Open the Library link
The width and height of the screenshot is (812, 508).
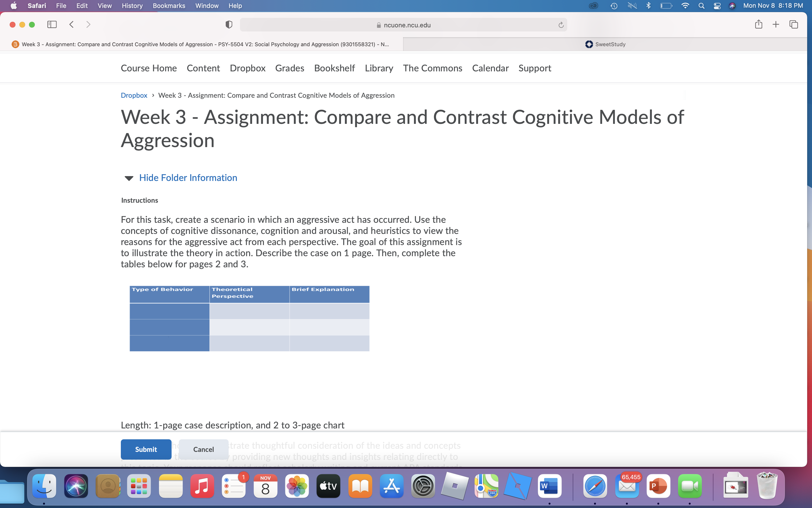coord(379,68)
